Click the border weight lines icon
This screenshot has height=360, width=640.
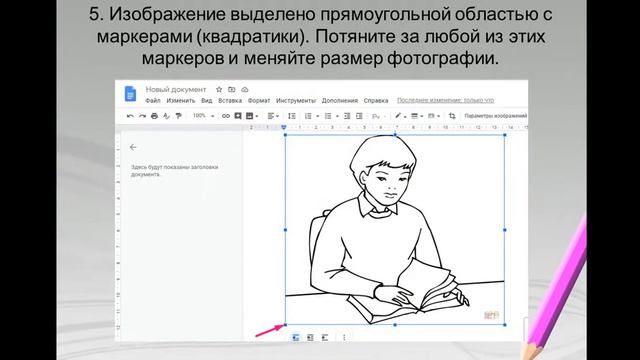tap(414, 116)
